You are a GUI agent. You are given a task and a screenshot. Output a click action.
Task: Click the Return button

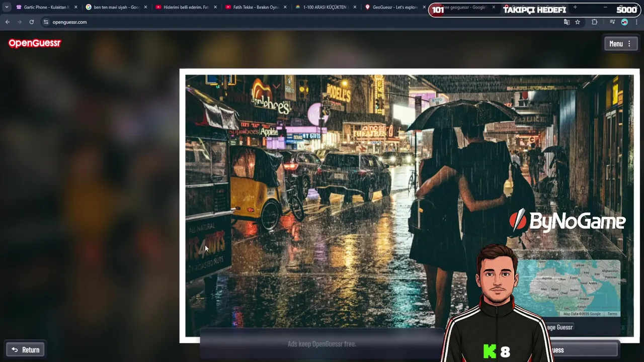26,350
